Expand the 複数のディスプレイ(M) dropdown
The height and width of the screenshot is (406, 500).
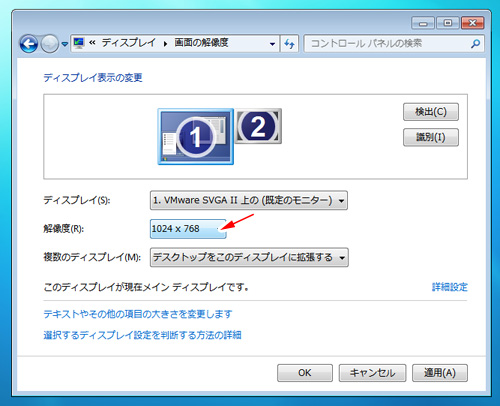pos(249,257)
